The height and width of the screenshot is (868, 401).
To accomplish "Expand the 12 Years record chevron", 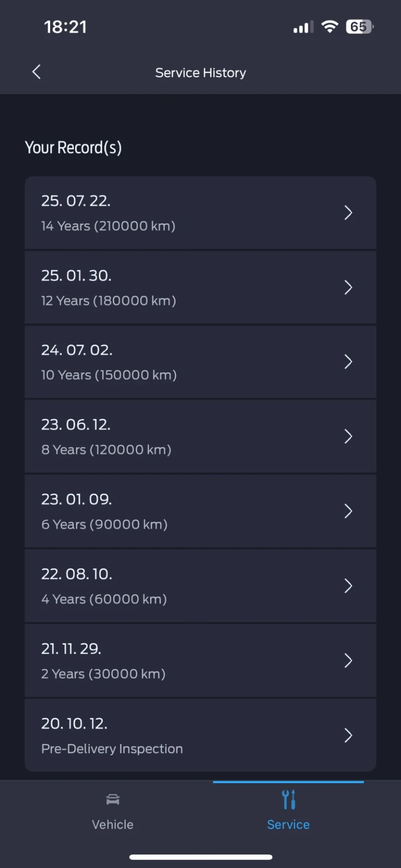I will (x=348, y=287).
